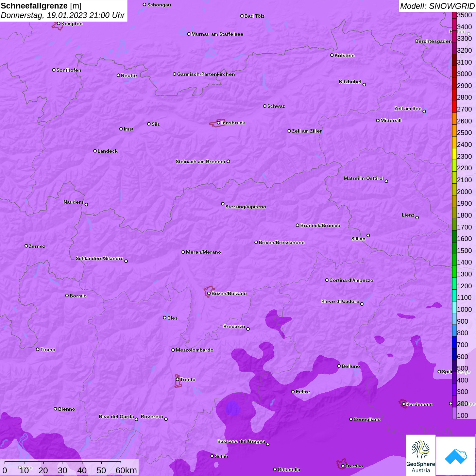Select the Pordenone city marker dot

point(404,404)
